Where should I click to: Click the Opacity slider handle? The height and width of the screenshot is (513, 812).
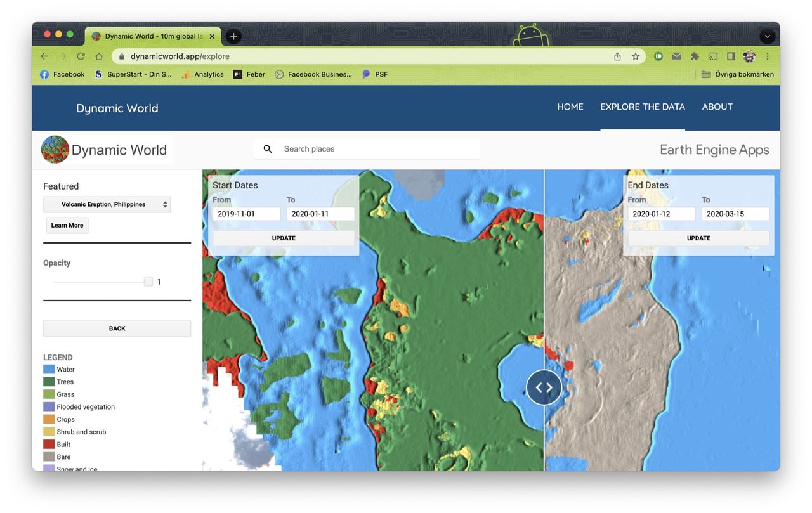coord(148,282)
